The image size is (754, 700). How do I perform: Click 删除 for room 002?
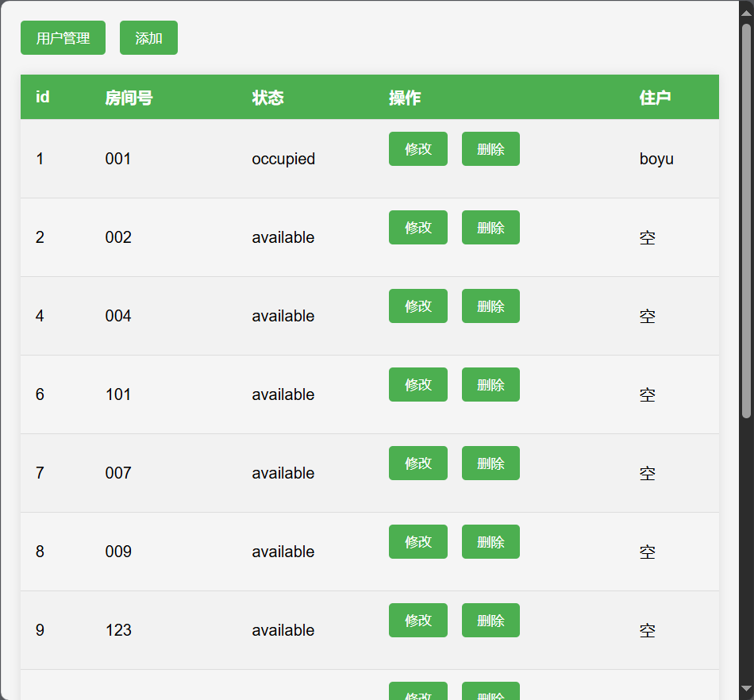[x=490, y=228]
